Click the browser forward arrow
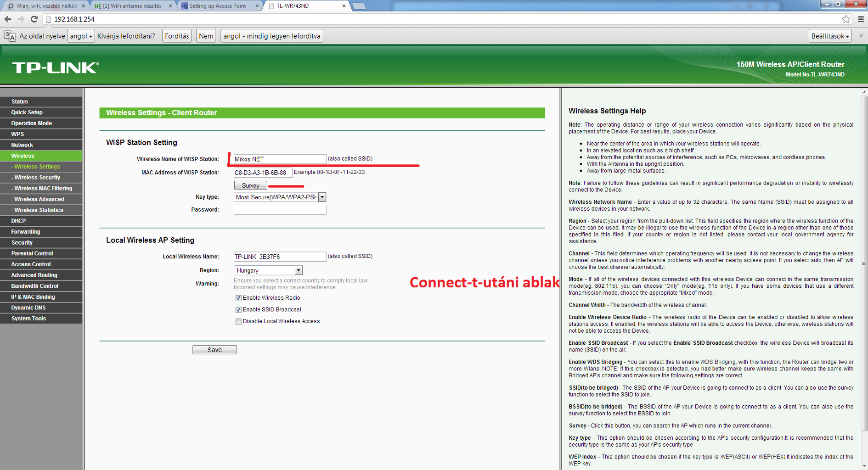Viewport: 868px width, 470px height. [x=21, y=19]
